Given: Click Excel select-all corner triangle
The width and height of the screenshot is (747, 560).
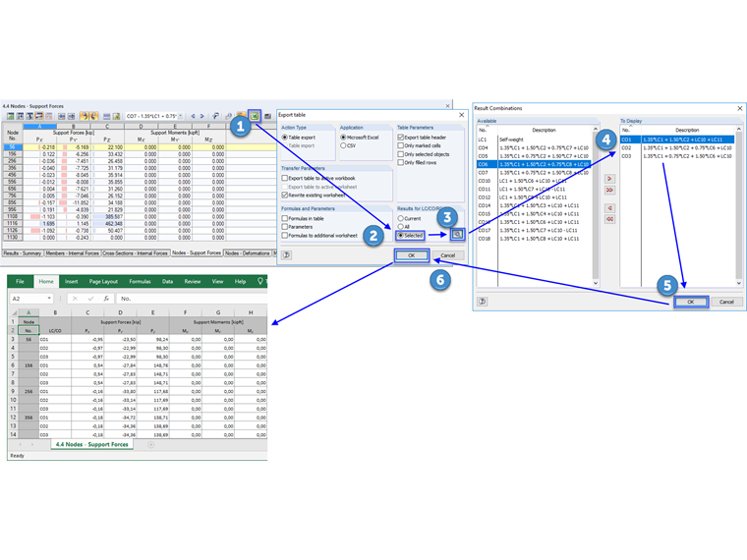Looking at the screenshot, I should [15, 312].
